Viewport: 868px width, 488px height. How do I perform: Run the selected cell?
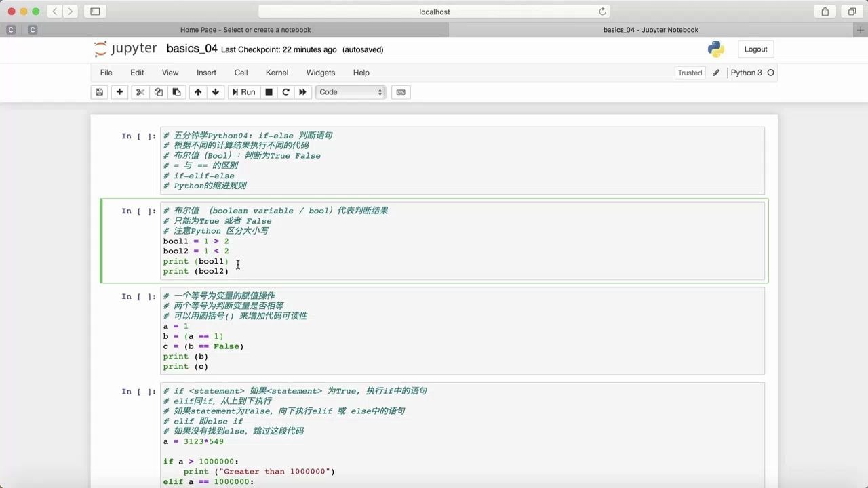[243, 92]
